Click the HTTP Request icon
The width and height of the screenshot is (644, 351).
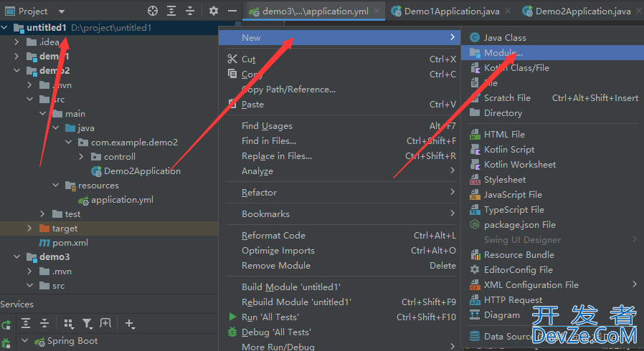tap(475, 300)
